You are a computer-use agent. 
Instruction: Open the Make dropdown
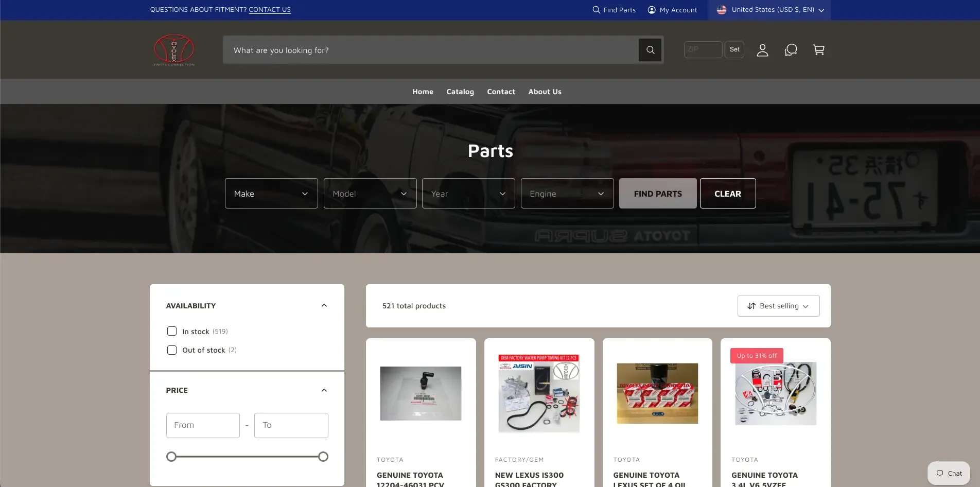(x=271, y=194)
